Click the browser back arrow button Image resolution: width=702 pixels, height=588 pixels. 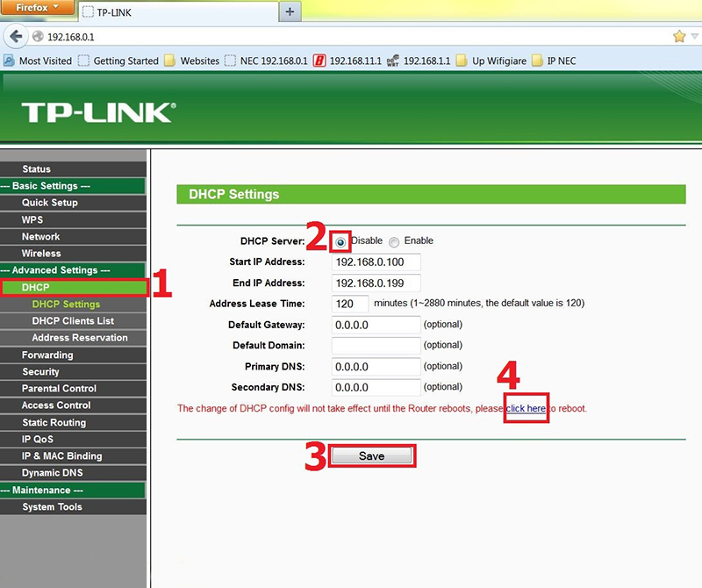16,36
